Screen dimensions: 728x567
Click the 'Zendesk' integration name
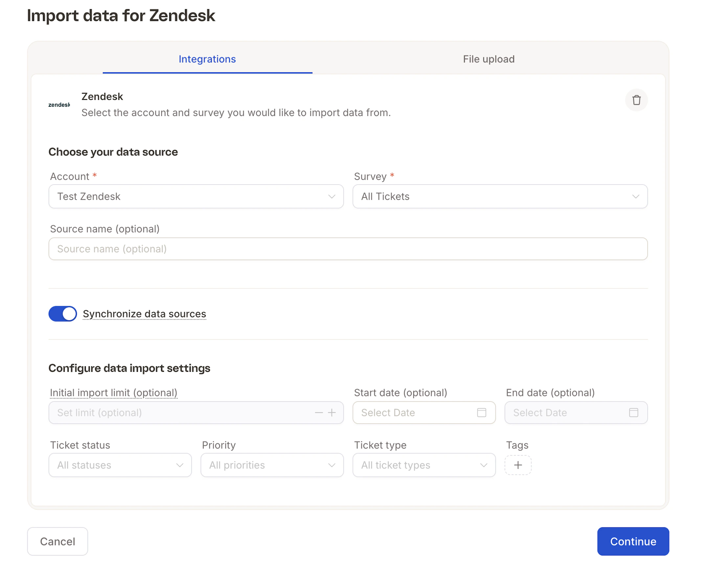point(102,97)
